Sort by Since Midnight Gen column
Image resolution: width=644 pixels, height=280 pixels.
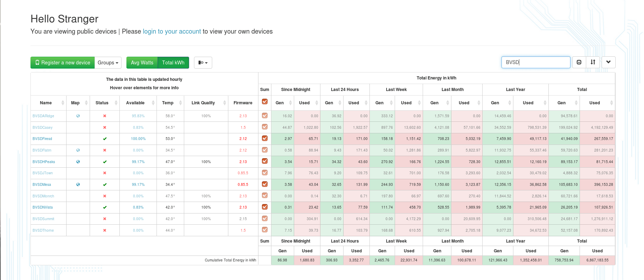pyautogui.click(x=282, y=103)
